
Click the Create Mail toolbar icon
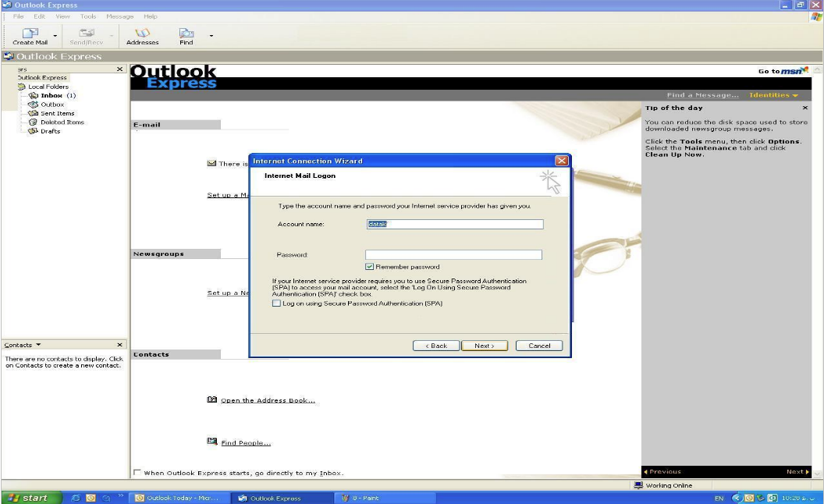click(30, 33)
